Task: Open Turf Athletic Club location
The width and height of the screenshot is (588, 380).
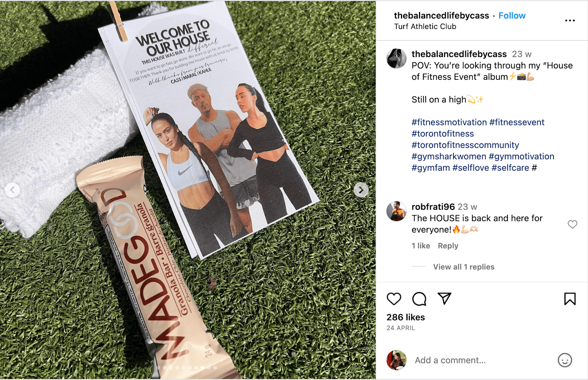Action: coord(425,26)
